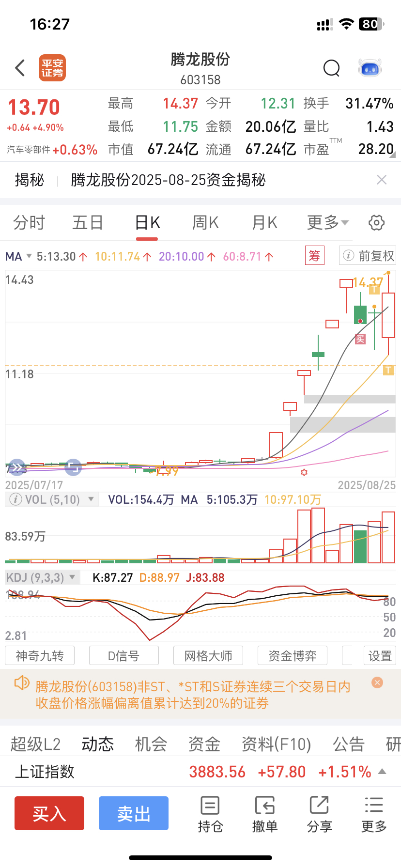Expand the 上证指数 bar arrow

(382, 771)
